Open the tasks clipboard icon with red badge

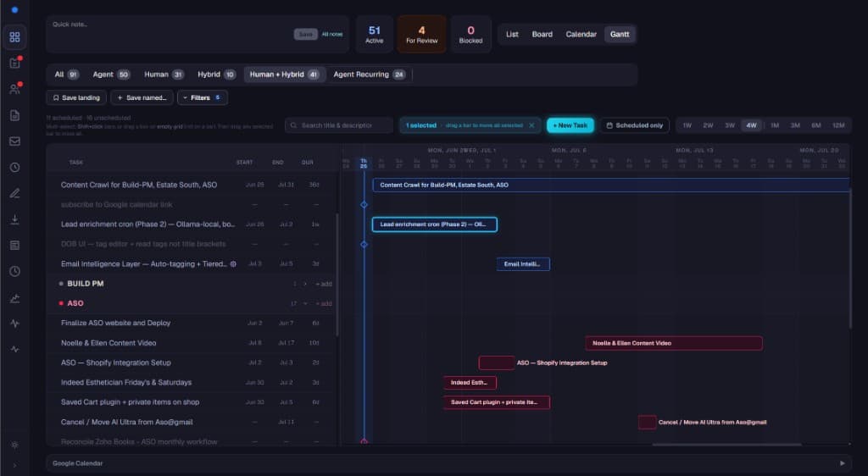15,63
